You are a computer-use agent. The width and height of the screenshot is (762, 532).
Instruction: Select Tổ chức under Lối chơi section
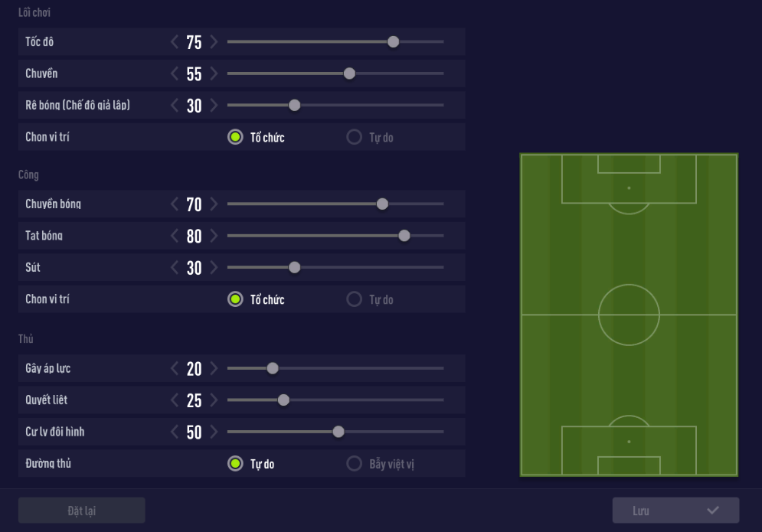(235, 138)
